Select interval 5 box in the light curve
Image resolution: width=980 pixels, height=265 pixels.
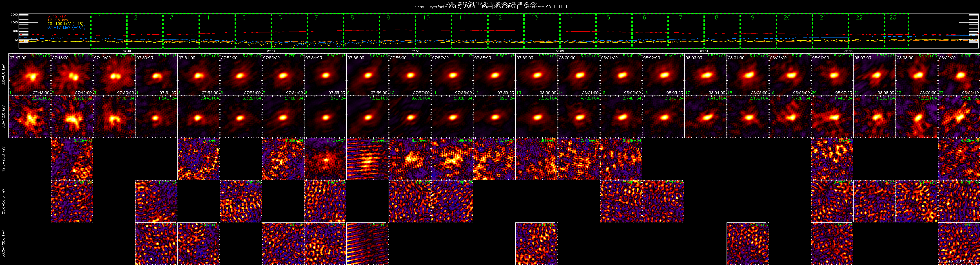pos(253,31)
